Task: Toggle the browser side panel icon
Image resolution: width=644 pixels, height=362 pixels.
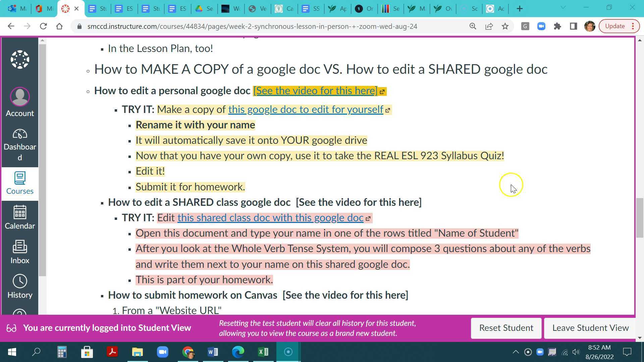Action: (574, 26)
